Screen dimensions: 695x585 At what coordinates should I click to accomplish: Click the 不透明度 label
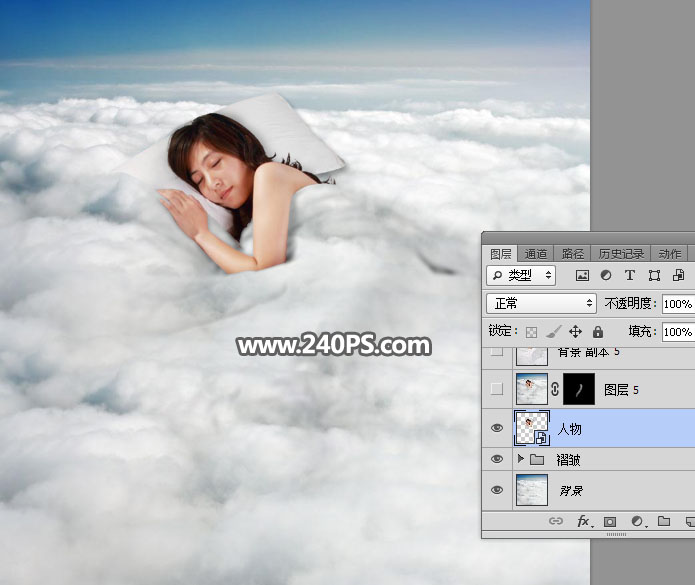(630, 303)
